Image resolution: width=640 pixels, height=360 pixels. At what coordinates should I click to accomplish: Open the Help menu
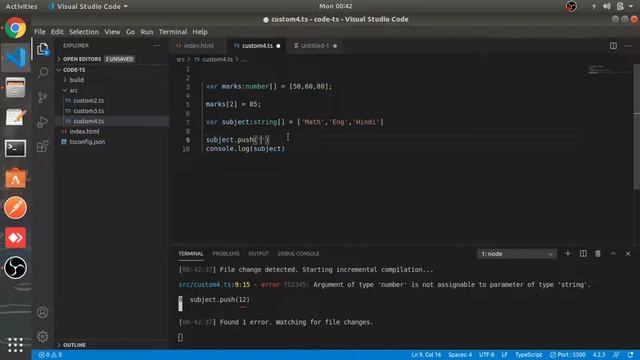pyautogui.click(x=200, y=32)
